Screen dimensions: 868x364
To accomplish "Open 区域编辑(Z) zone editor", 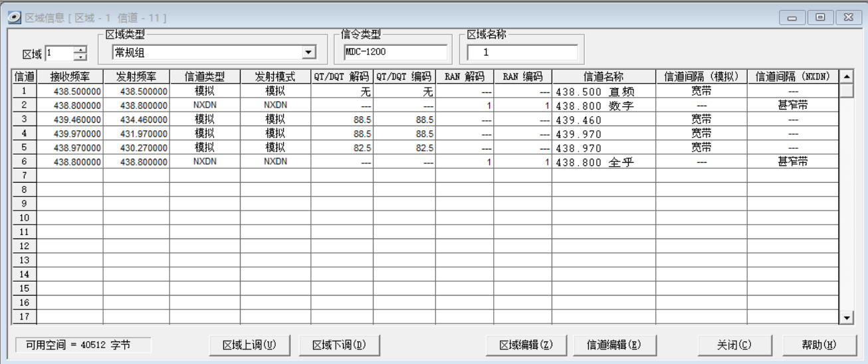I will click(526, 345).
